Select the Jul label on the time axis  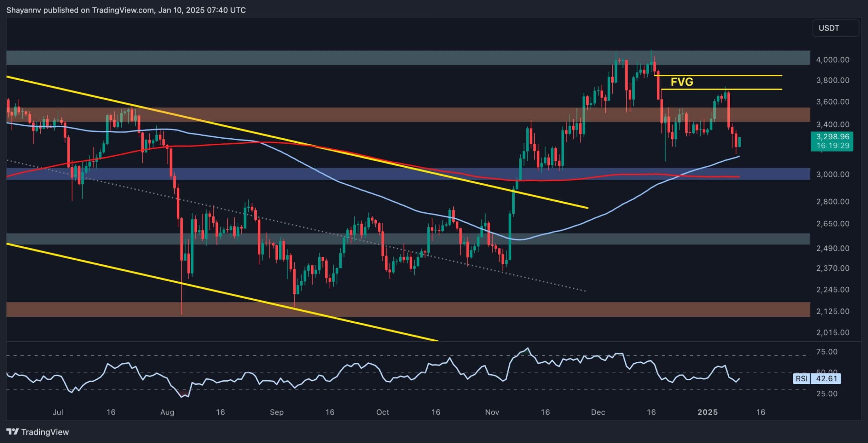[x=58, y=412]
